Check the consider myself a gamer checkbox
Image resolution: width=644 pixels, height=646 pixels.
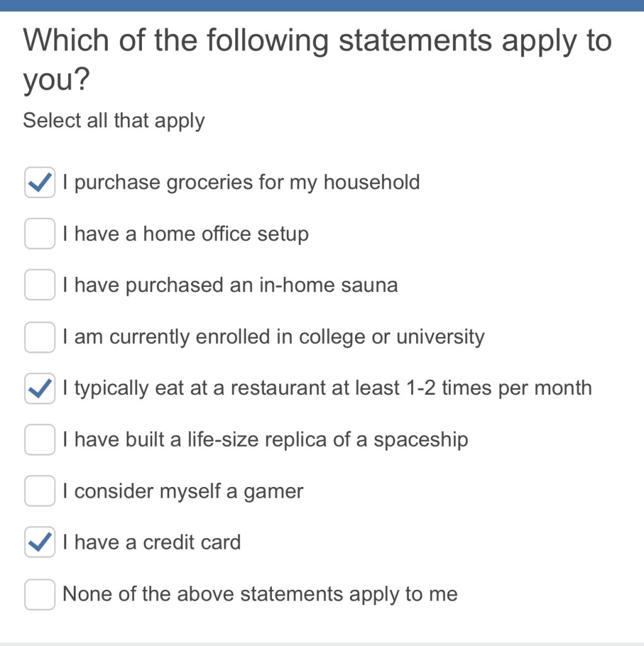click(40, 491)
